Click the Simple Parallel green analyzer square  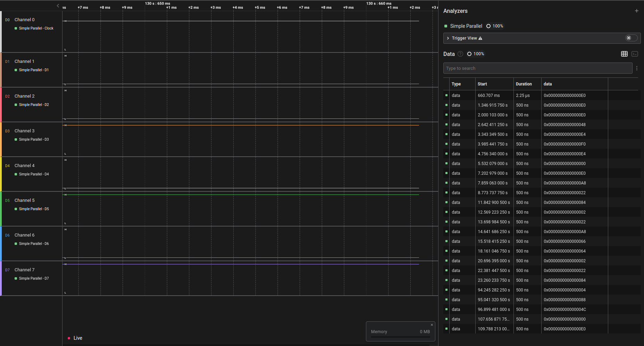click(446, 26)
